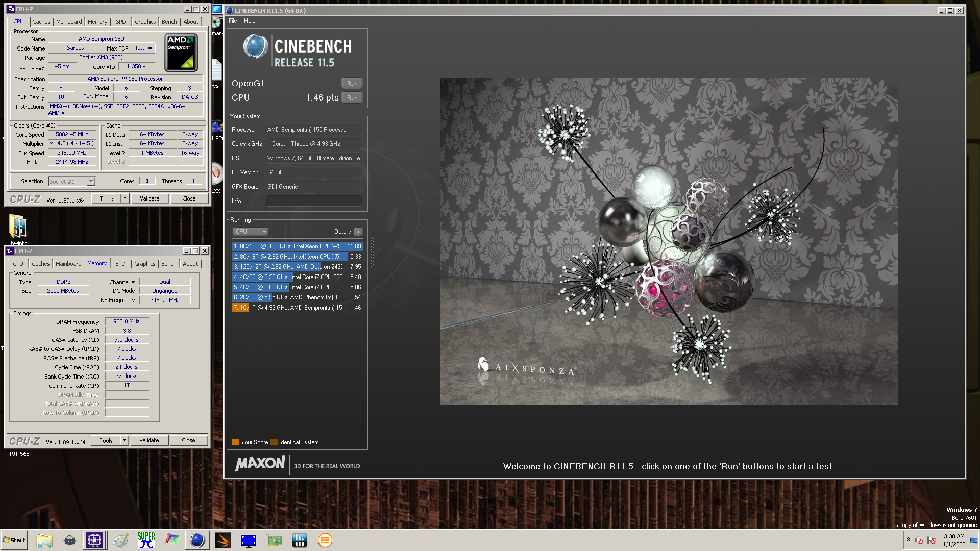The height and width of the screenshot is (551, 980).
Task: Click Close button in upper CPU-Z
Action: click(189, 198)
